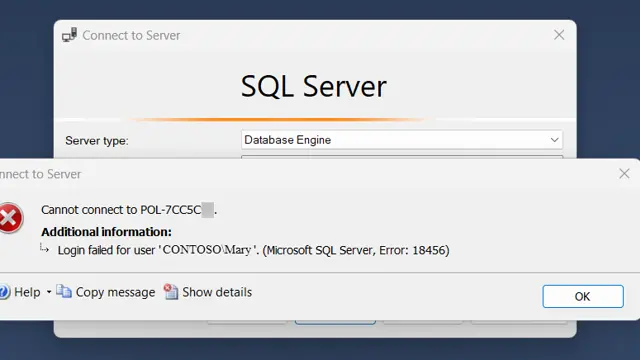640x360 pixels.
Task: Click the Connect to Server title icon
Action: click(x=69, y=35)
